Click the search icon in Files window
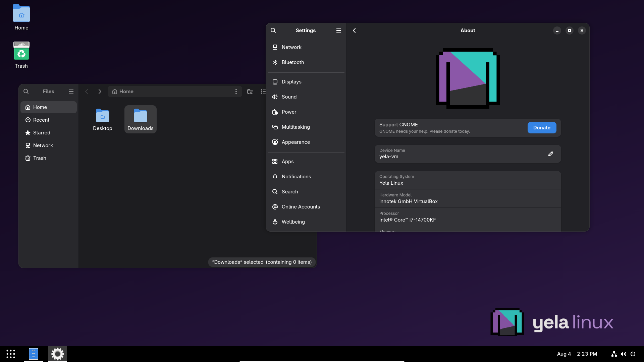 click(x=26, y=92)
